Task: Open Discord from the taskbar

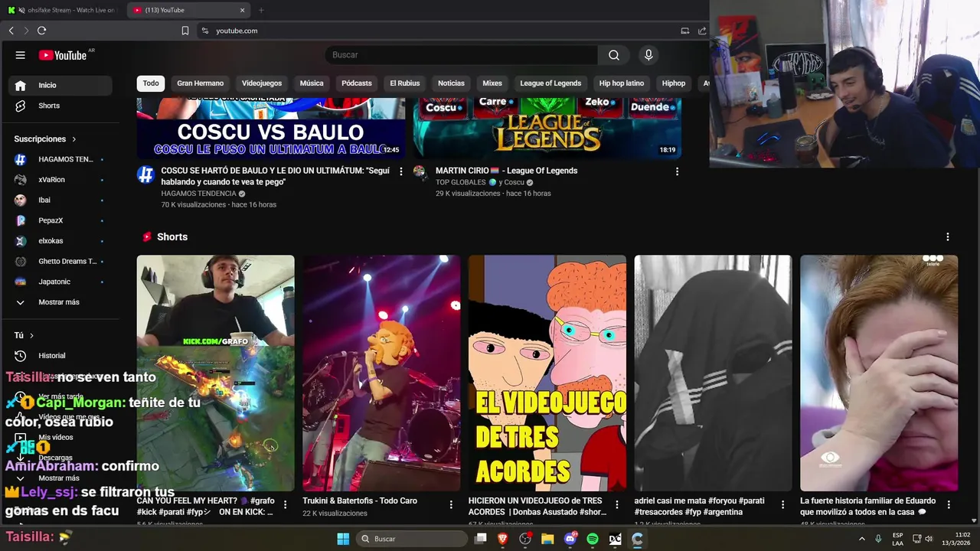Action: tap(570, 539)
